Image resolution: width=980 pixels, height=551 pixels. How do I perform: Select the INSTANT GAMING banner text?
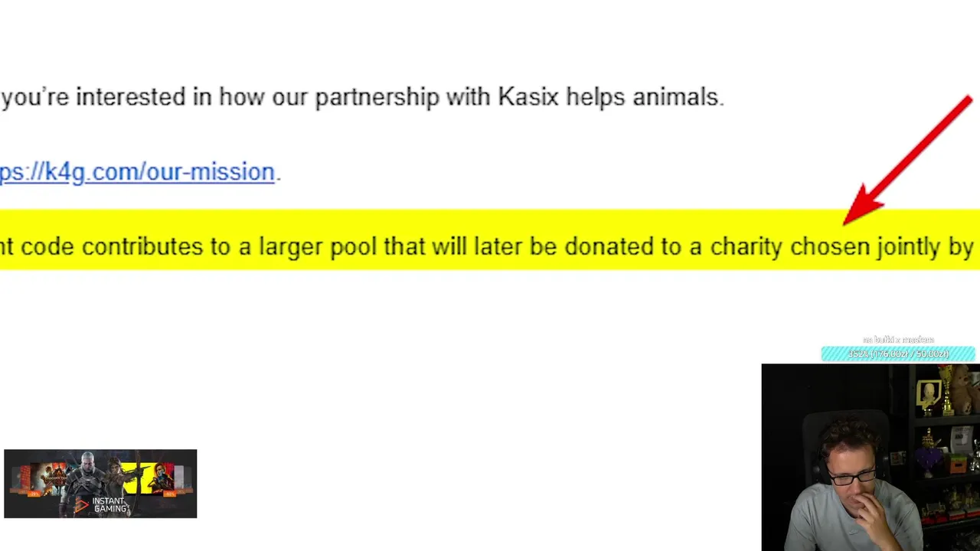pyautogui.click(x=109, y=505)
